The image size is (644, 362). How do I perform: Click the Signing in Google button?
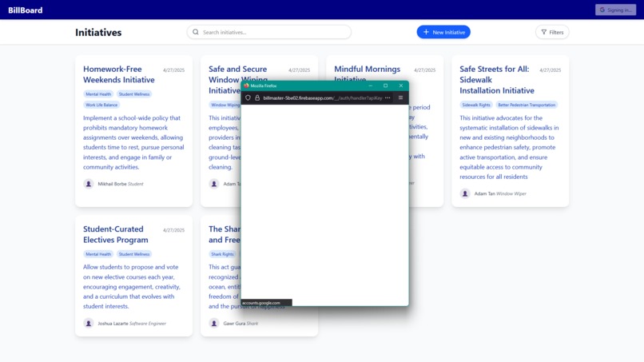coord(615,10)
